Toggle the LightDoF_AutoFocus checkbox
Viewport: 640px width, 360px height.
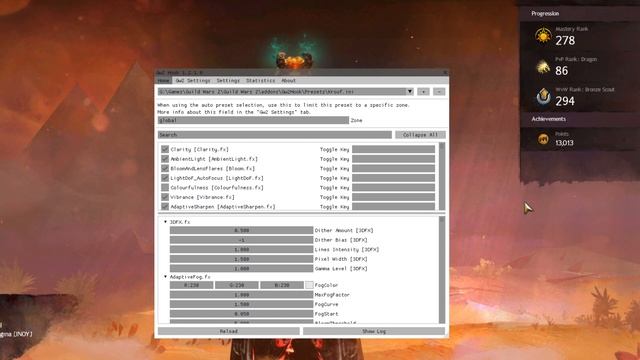165,178
